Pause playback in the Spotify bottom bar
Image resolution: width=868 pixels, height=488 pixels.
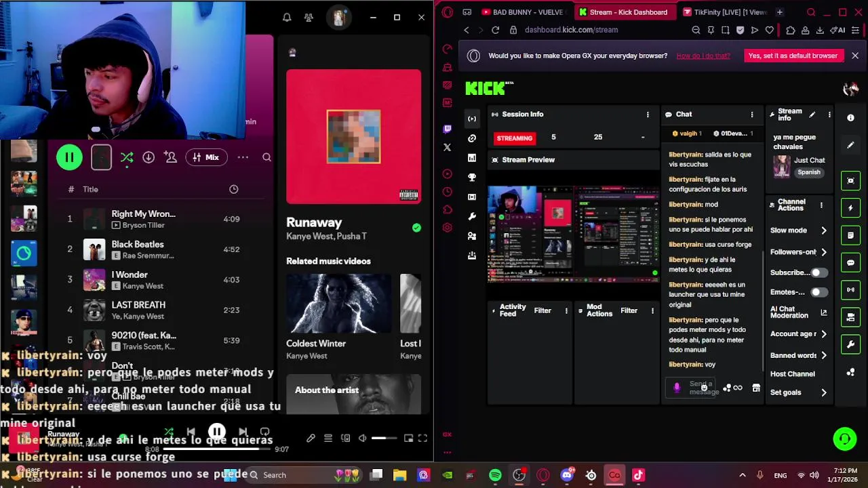pyautogui.click(x=217, y=432)
